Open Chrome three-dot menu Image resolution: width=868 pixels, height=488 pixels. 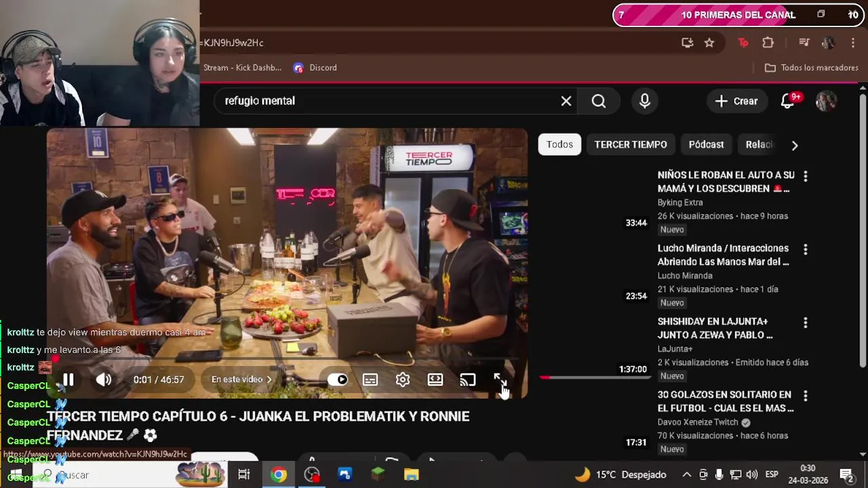(853, 43)
